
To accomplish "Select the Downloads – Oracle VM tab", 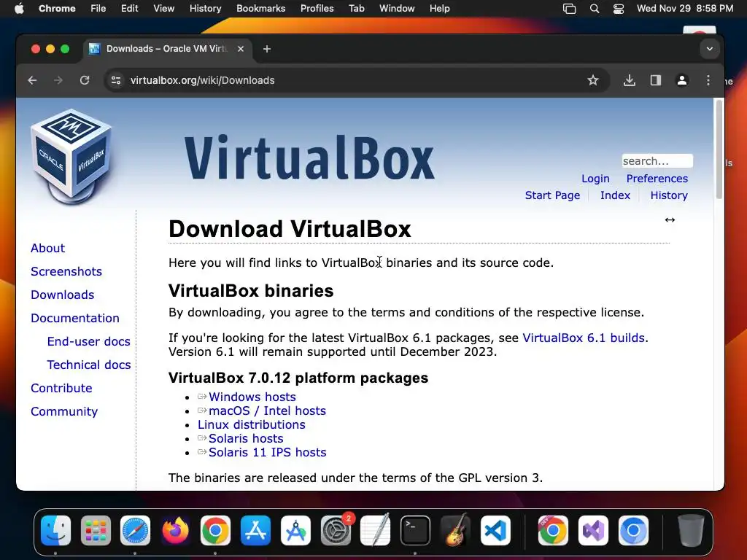I will 167,49.
